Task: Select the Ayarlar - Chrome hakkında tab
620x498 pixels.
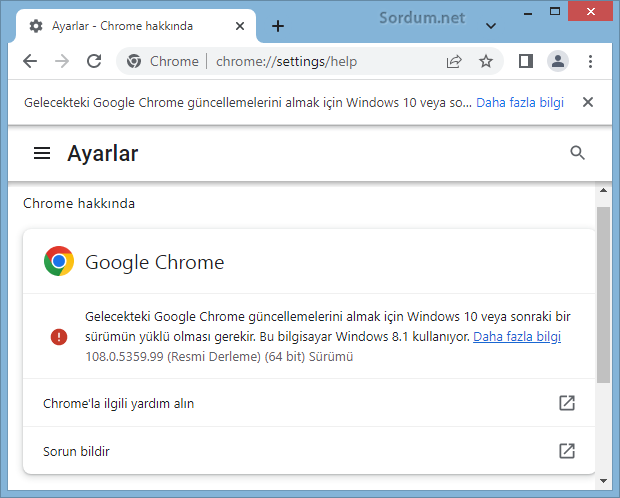Action: coord(136,26)
